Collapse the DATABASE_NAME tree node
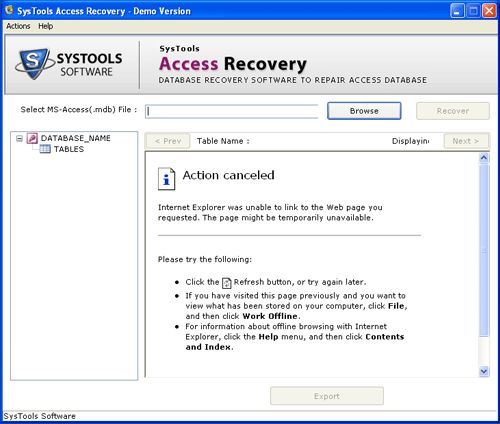This screenshot has width=500, height=424. pyautogui.click(x=19, y=138)
